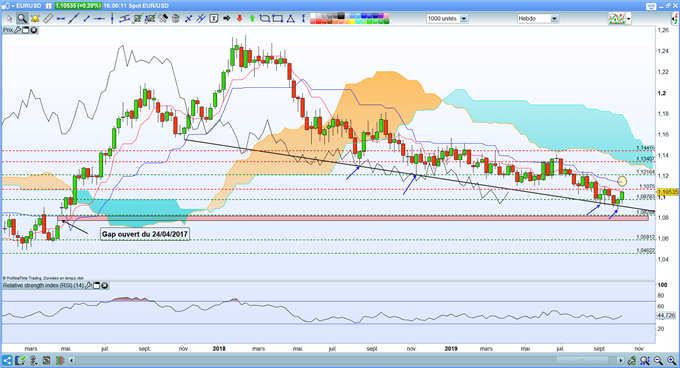Click the RSI value 44,726 tag

coord(667,316)
